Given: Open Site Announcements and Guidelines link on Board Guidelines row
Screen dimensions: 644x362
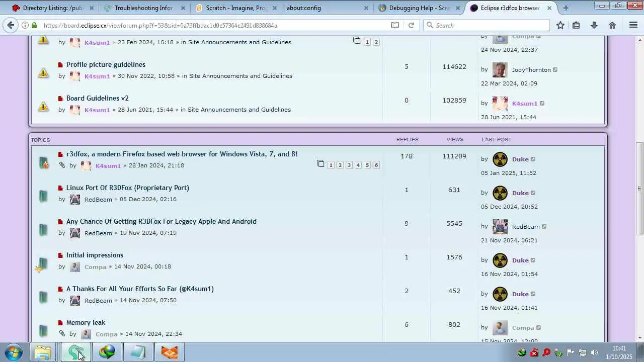Looking at the screenshot, I should point(239,110).
